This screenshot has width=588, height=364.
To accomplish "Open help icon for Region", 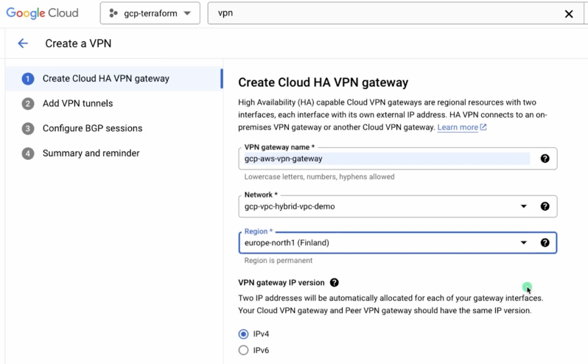I will tap(545, 242).
